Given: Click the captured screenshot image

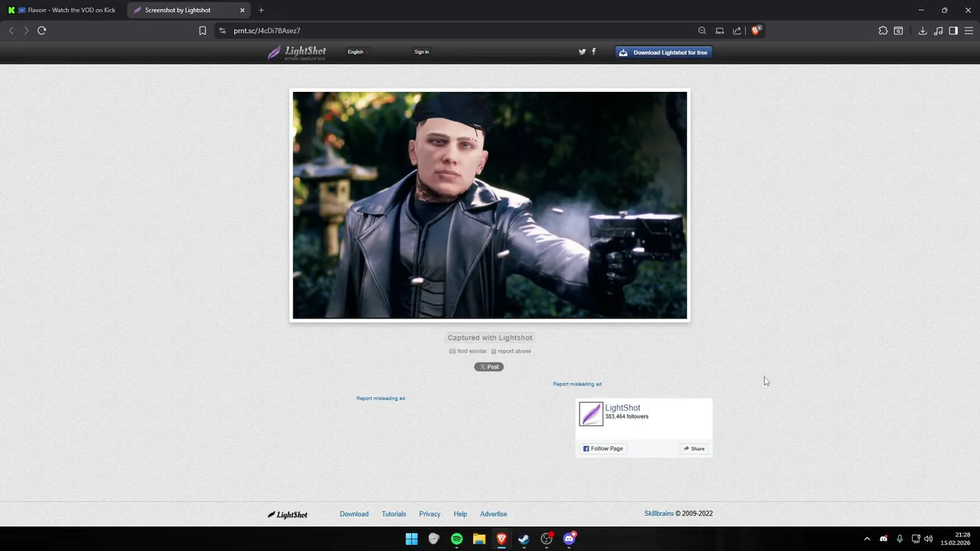Looking at the screenshot, I should click(x=490, y=205).
